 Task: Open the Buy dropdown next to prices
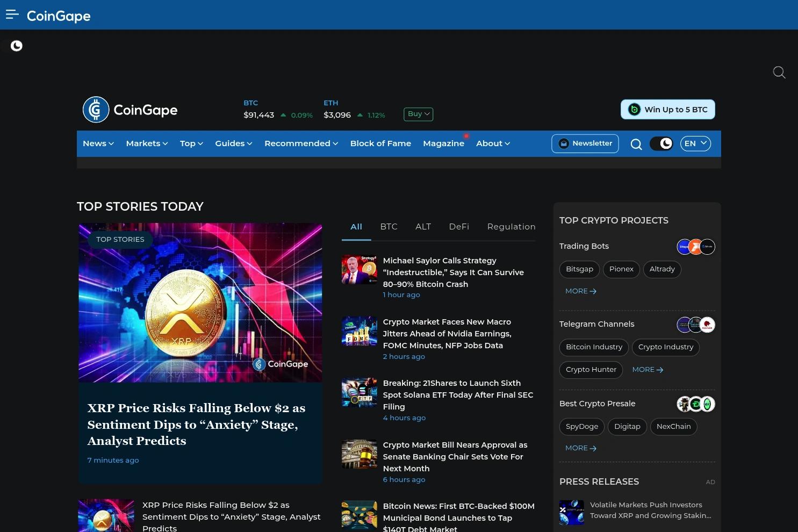[419, 114]
